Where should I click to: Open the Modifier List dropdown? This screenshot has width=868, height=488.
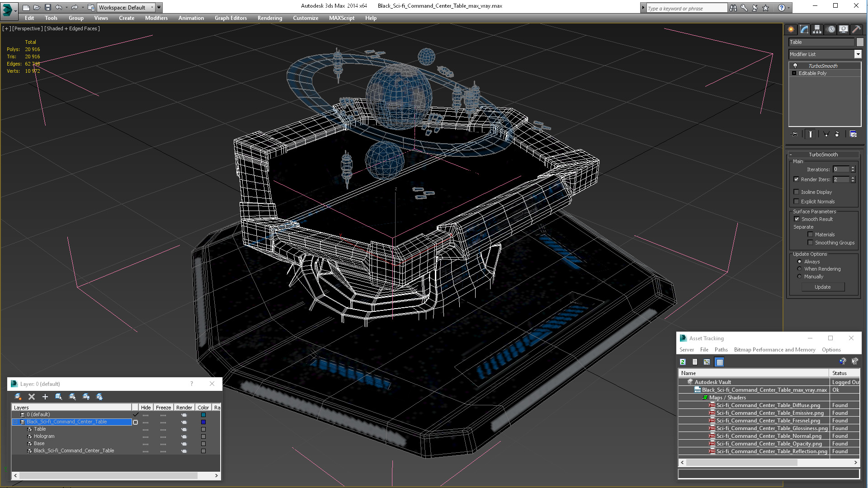click(858, 54)
